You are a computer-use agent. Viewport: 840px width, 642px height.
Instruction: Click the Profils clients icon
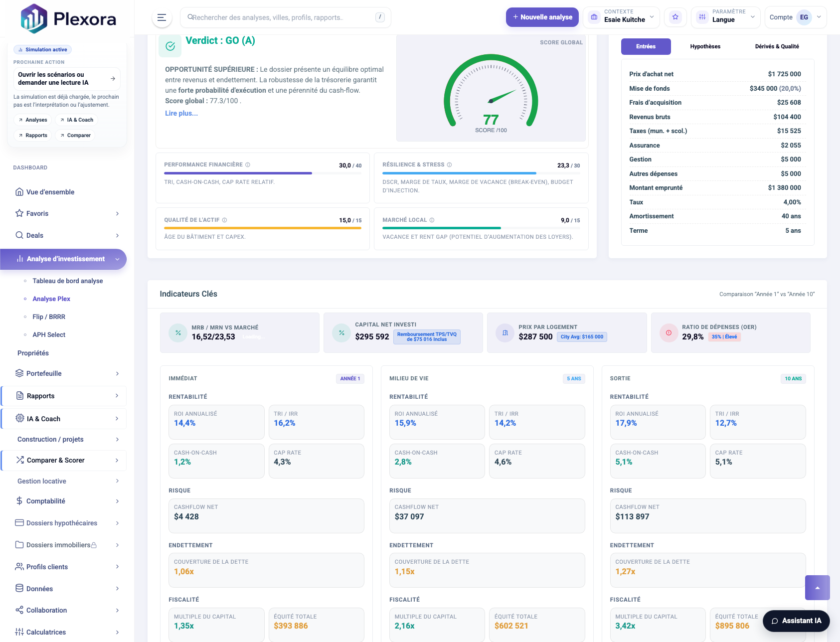pos(19,567)
